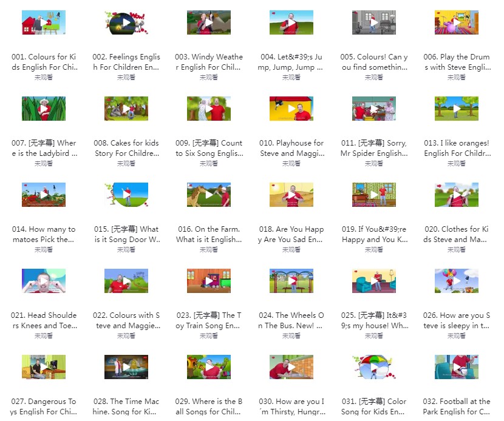This screenshot has height=421, width=504.
Task: Click title '021. Head Shoulders Knees and Toe...'
Action: pos(44,320)
